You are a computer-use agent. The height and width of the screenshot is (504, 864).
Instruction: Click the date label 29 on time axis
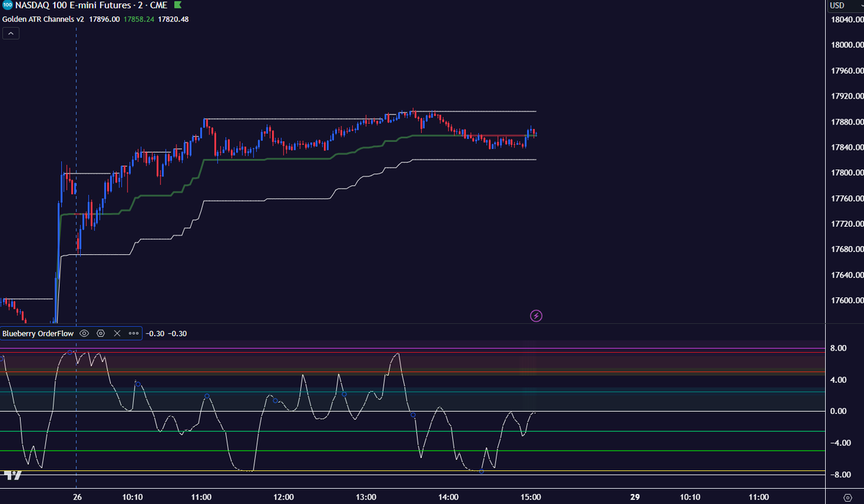635,497
